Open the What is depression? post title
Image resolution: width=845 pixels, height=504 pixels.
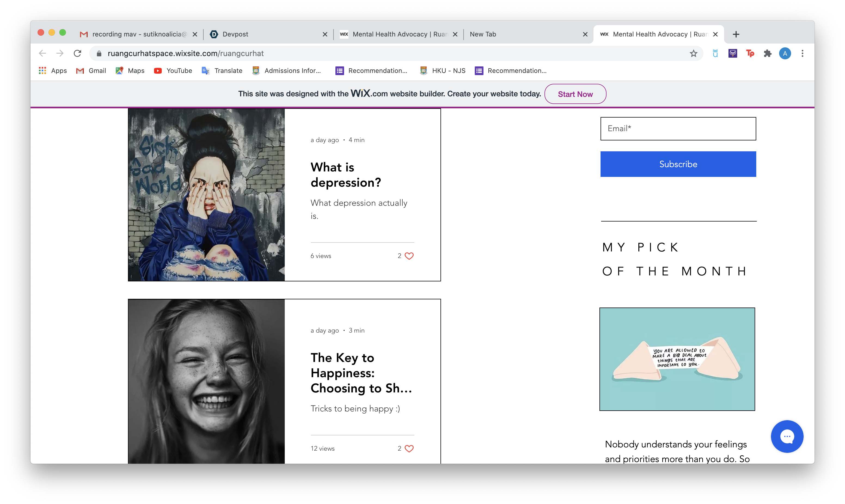[x=345, y=175]
